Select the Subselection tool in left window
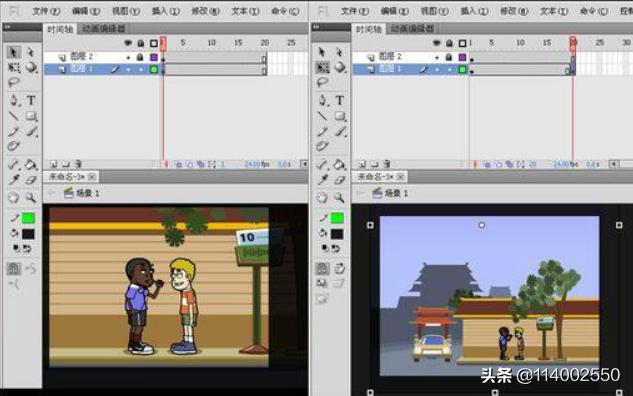Screen dimensions: 633x396 click(x=31, y=52)
